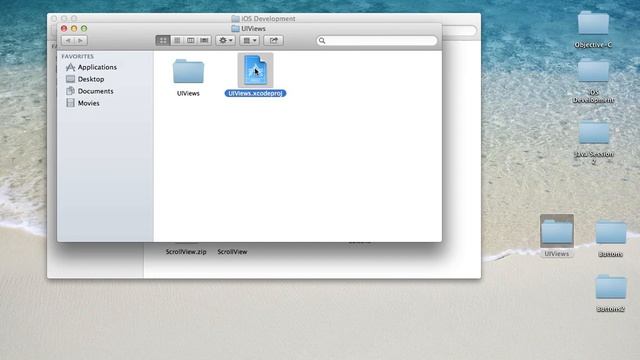
Task: Select iOS Development folder on the desktop
Action: click(x=593, y=70)
